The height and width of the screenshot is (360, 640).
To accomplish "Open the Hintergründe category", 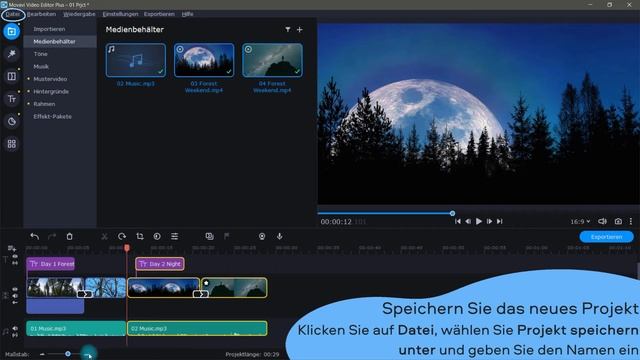I will coord(51,92).
